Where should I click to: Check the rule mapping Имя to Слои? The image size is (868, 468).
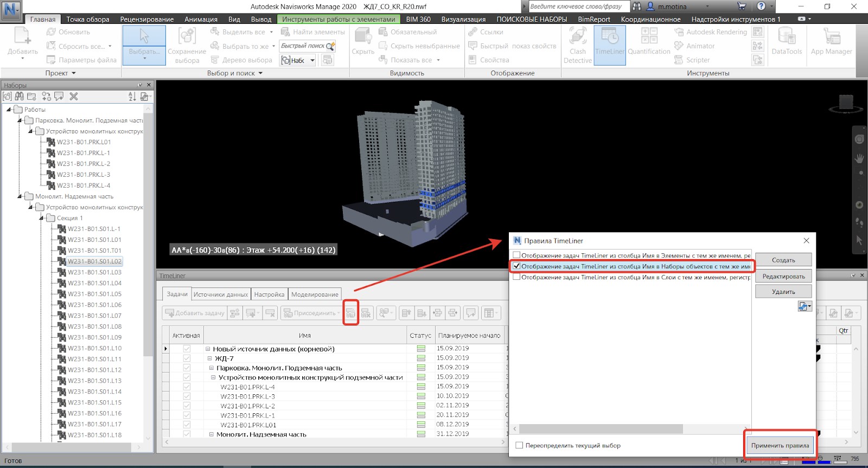click(x=516, y=277)
